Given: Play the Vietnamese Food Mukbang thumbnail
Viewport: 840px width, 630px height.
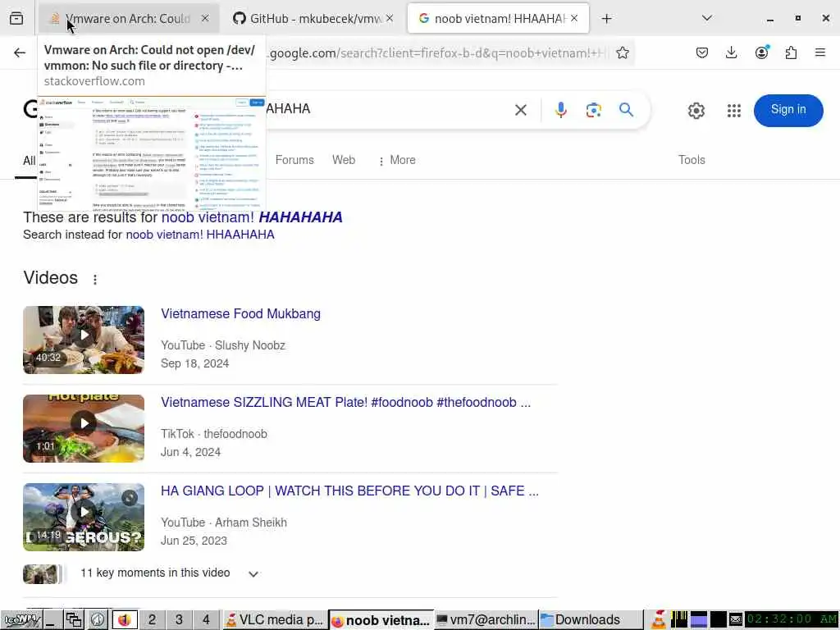Looking at the screenshot, I should click(x=84, y=340).
